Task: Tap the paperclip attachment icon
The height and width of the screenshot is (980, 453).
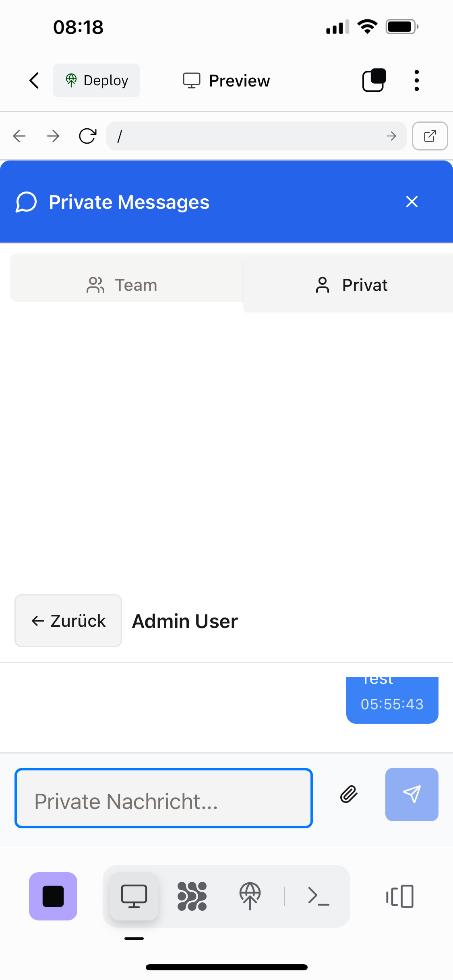Action: click(x=349, y=794)
